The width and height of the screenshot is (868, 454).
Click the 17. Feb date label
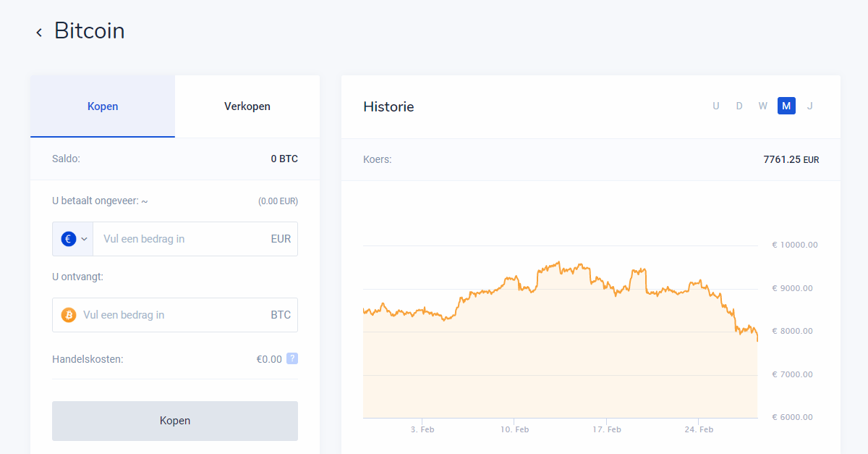(607, 429)
